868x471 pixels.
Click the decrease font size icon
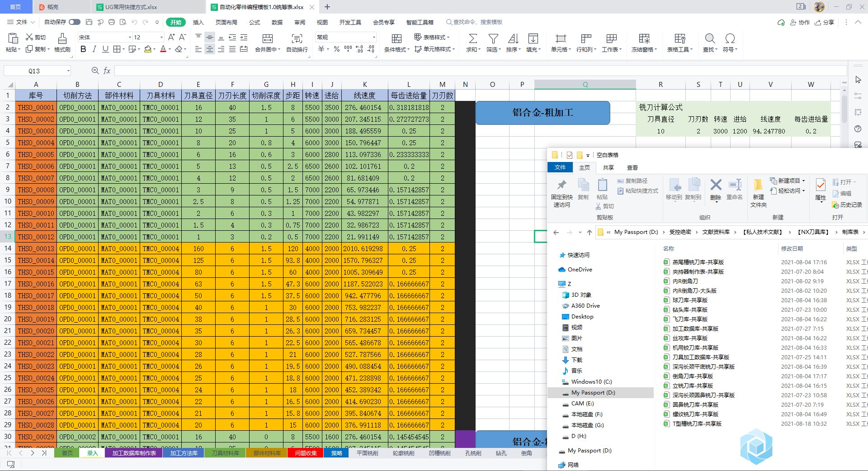coord(183,37)
